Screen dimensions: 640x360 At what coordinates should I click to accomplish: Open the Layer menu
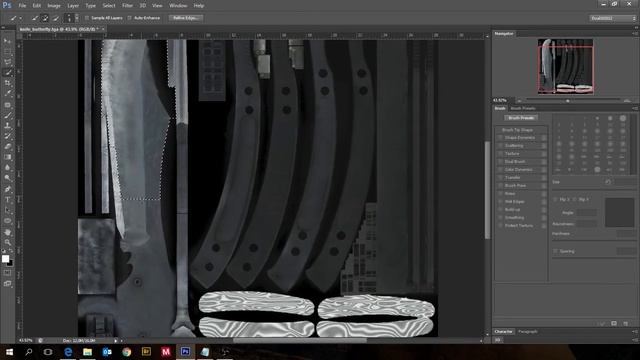73,6
